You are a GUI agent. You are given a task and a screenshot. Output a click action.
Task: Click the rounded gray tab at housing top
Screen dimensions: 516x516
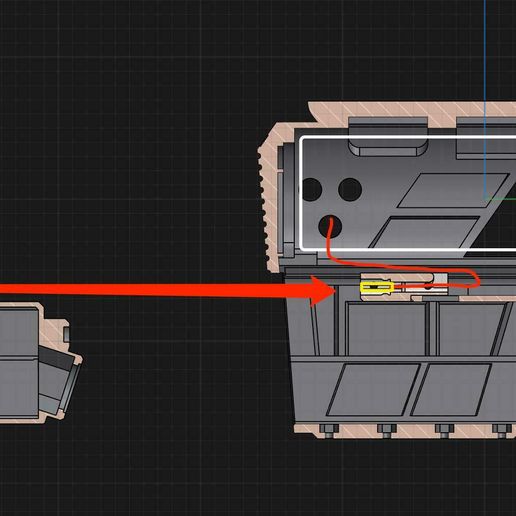[x=388, y=137]
